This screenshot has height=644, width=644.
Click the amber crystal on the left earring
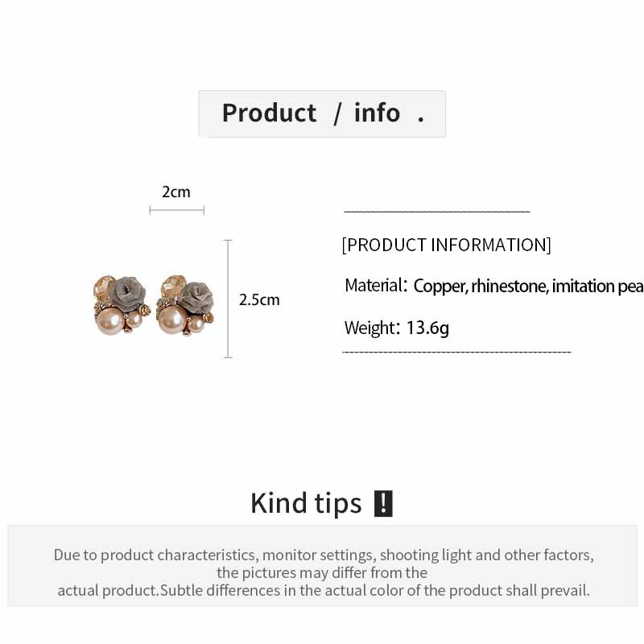(x=105, y=286)
